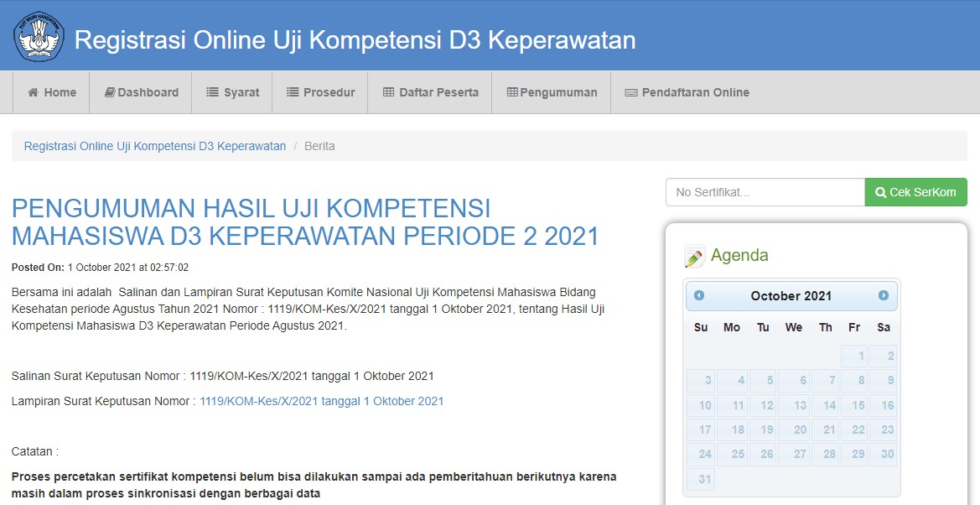
Task: Open Daftar Peserta via its table icon
Action: 387,92
